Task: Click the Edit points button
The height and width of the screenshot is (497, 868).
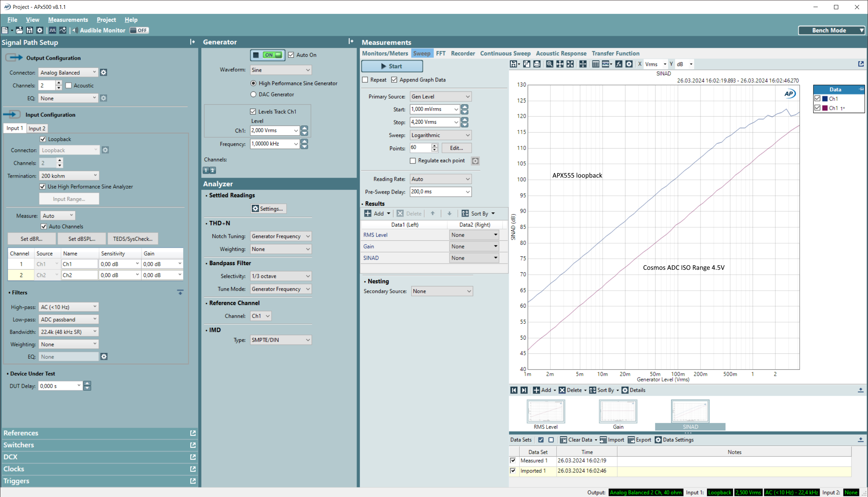Action: [x=456, y=148]
